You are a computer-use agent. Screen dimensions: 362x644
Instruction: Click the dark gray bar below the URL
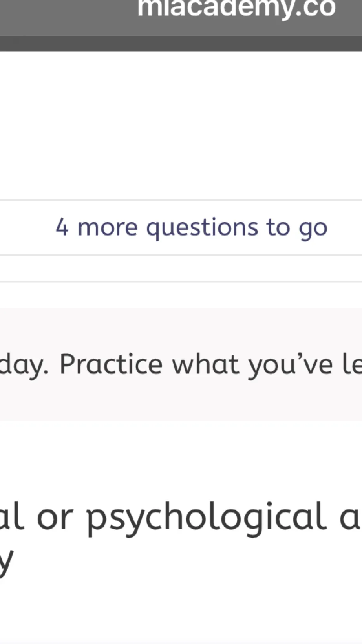[x=181, y=44]
